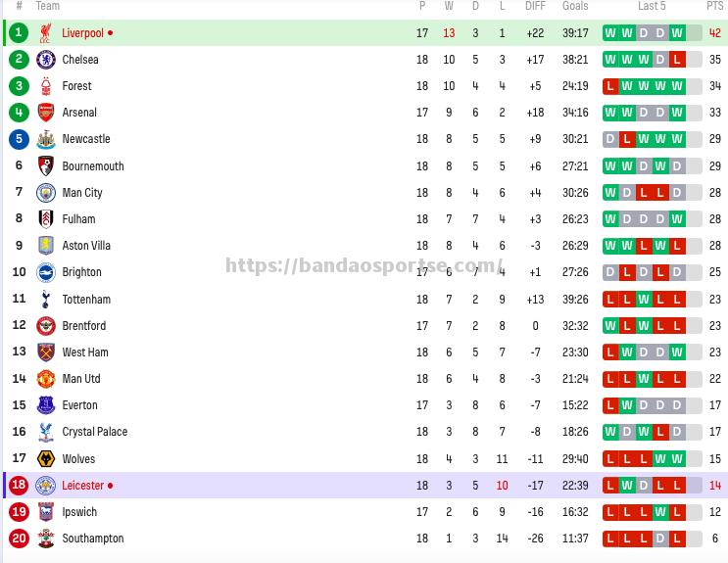
Task: Select the Crystal Palace eagle badge
Action: click(45, 432)
